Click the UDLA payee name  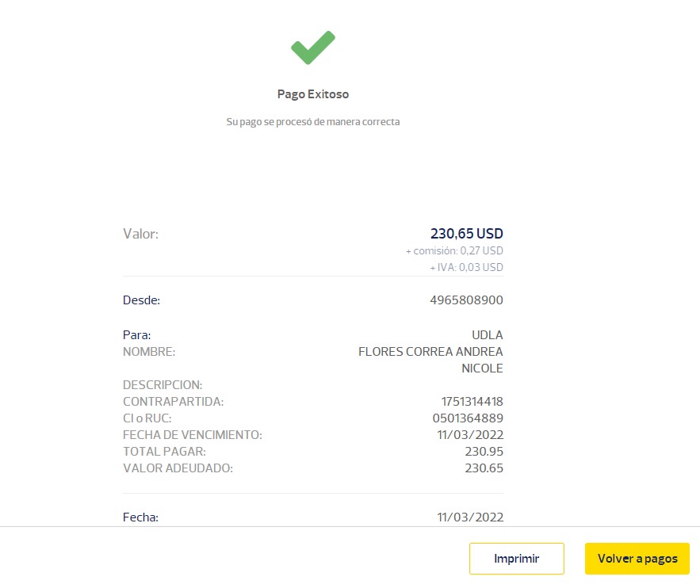[487, 335]
